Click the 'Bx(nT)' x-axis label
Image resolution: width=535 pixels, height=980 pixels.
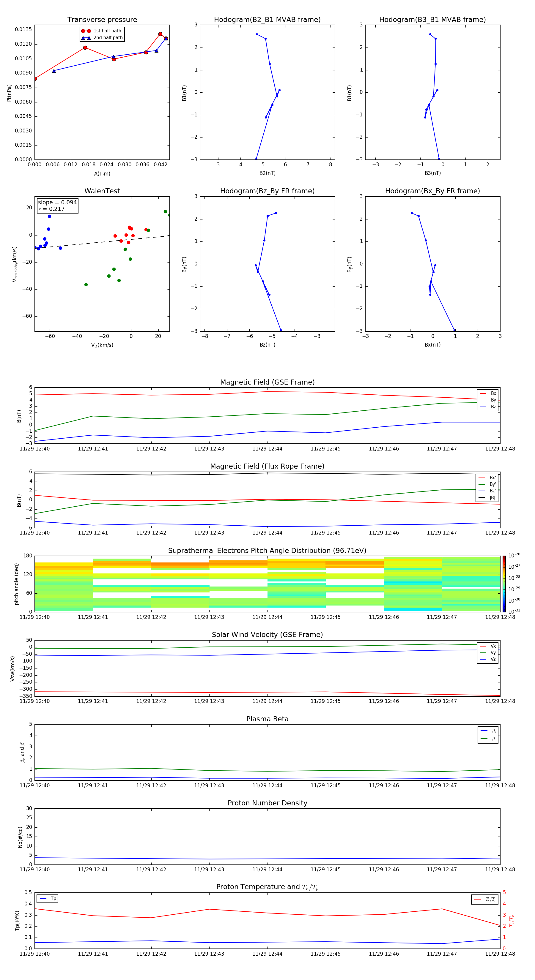coord(432,345)
